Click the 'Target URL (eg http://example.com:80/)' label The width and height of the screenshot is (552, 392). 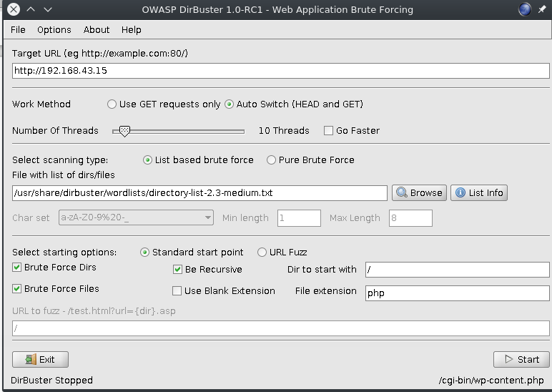click(100, 54)
